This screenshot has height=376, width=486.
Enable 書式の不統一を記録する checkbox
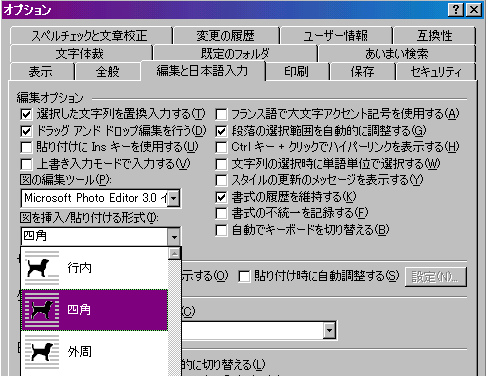[221, 213]
